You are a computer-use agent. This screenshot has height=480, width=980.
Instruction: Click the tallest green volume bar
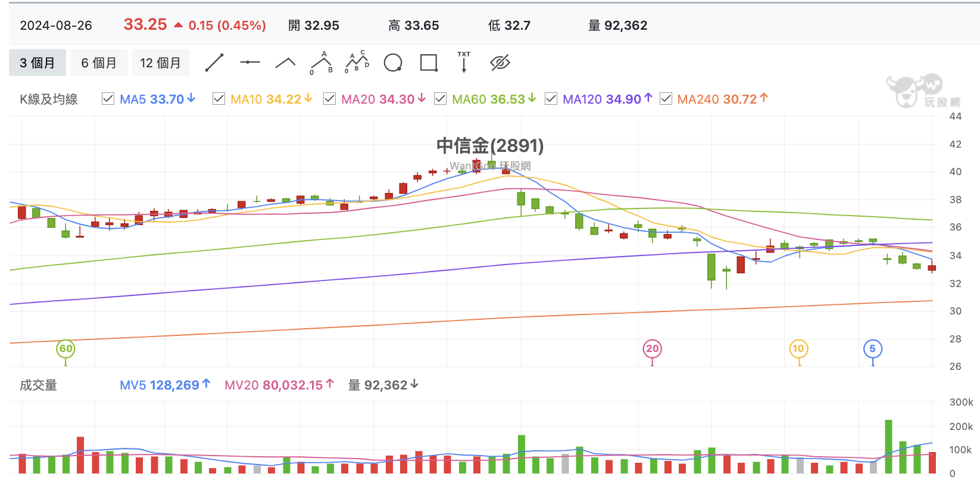(x=888, y=447)
